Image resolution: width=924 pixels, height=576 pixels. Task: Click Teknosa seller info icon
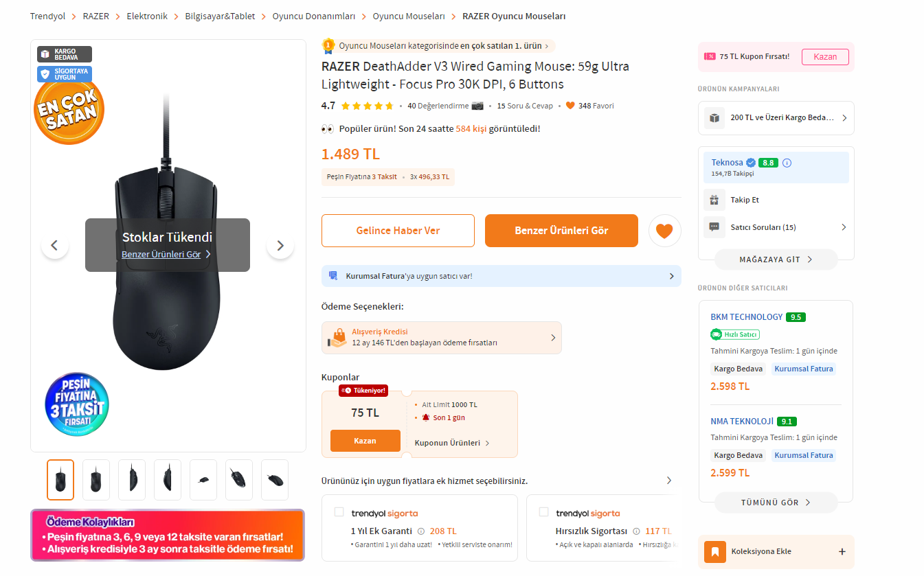tap(787, 163)
